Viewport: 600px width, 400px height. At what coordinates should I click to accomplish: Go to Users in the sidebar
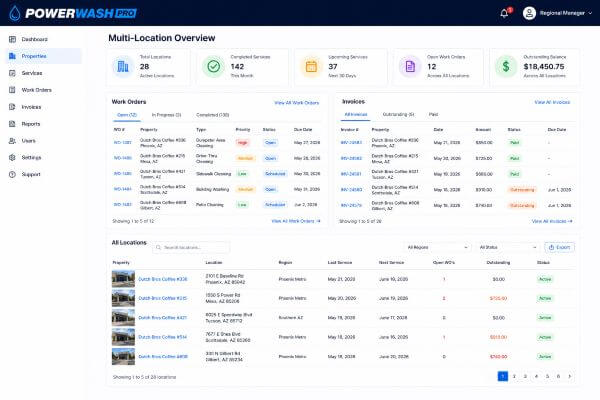(x=28, y=140)
